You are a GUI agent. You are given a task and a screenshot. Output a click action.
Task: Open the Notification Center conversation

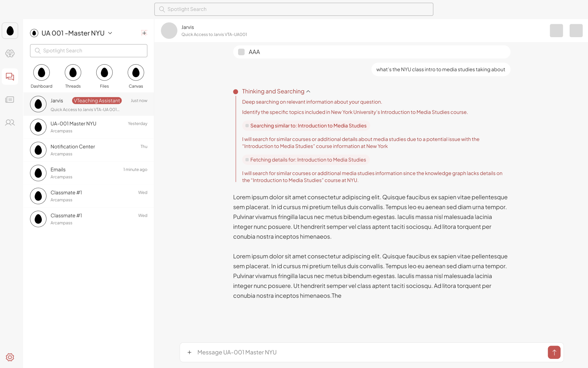pyautogui.click(x=89, y=150)
